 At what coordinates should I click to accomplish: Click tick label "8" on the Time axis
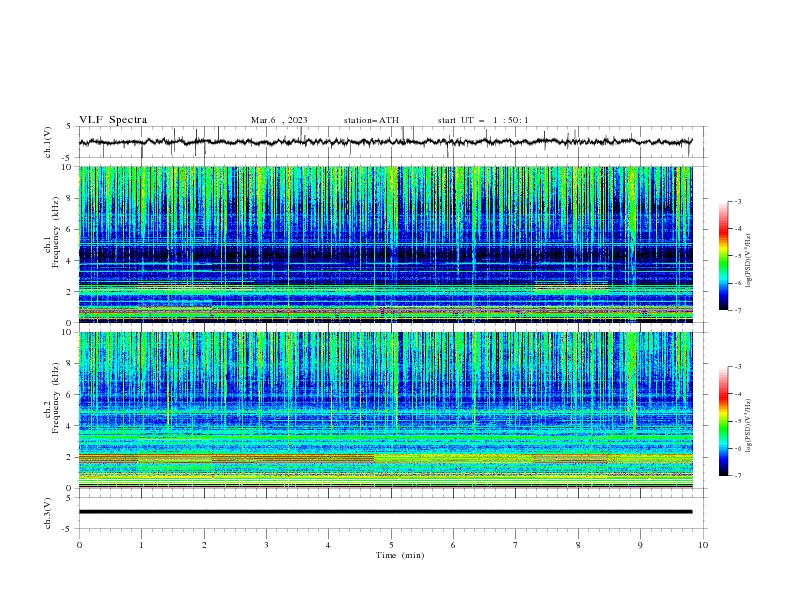click(578, 545)
